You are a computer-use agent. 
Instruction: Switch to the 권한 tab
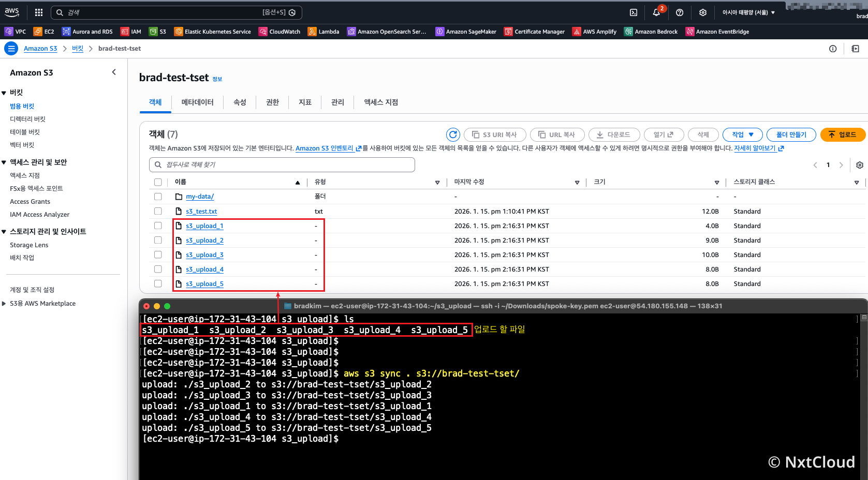tap(272, 102)
